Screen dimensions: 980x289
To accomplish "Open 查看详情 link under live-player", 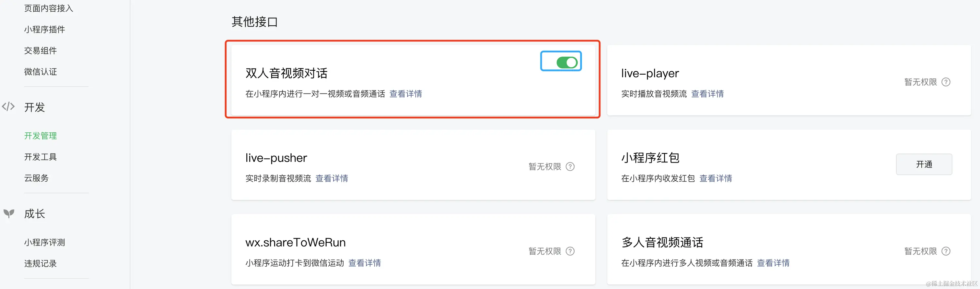I will [x=707, y=94].
